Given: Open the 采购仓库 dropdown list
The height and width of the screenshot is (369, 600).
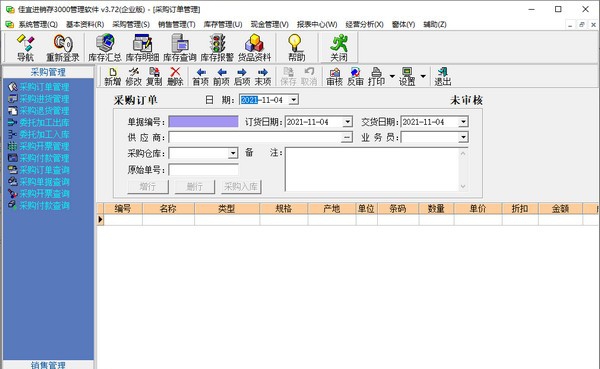Looking at the screenshot, I should (x=233, y=153).
